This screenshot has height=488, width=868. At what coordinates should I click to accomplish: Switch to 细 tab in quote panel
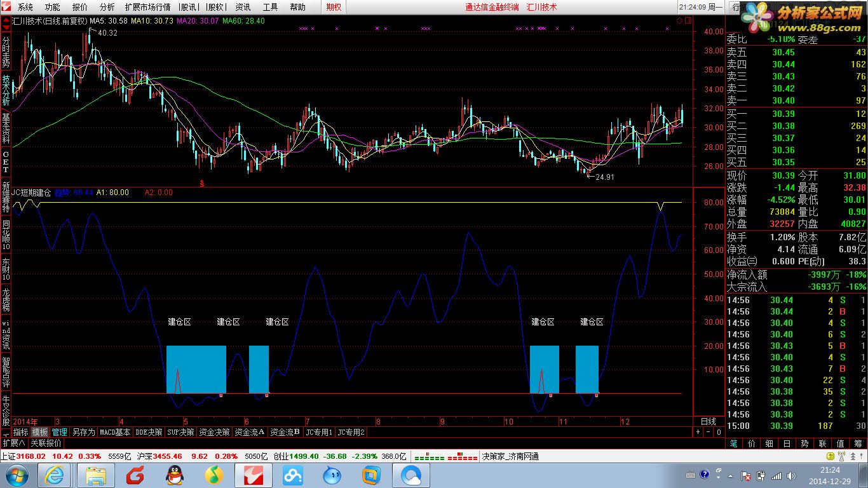point(770,444)
